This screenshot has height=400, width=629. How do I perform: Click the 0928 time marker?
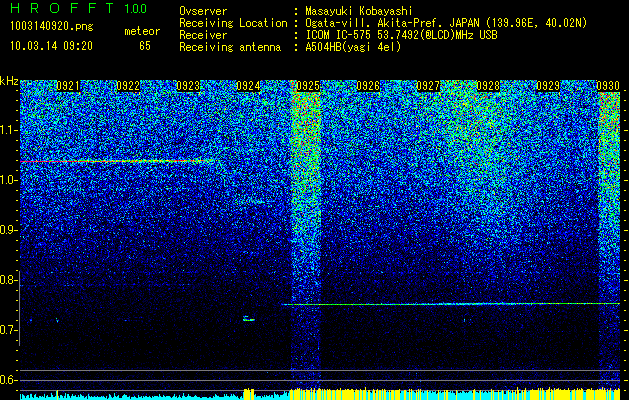click(488, 86)
